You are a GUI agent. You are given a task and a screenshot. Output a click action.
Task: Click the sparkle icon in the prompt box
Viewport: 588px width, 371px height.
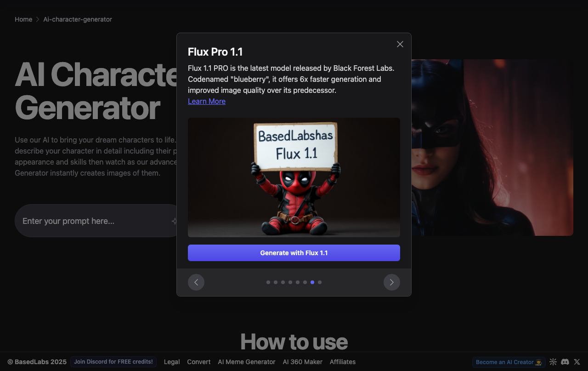[x=174, y=221]
